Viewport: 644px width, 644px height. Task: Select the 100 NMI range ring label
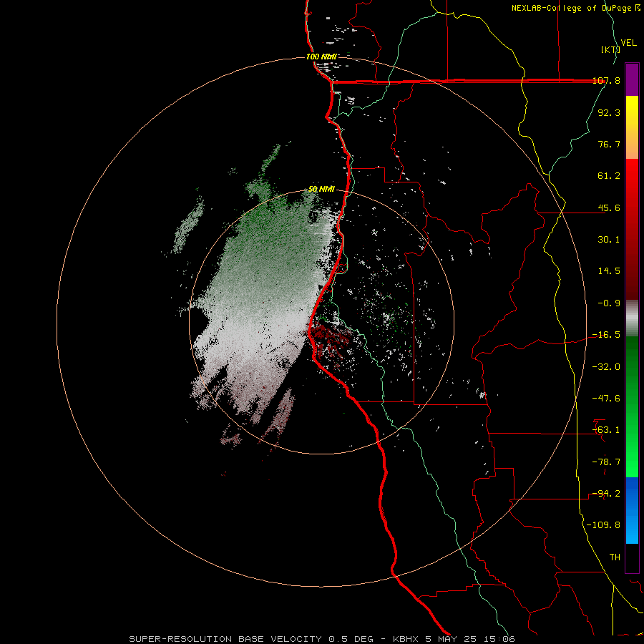click(321, 57)
